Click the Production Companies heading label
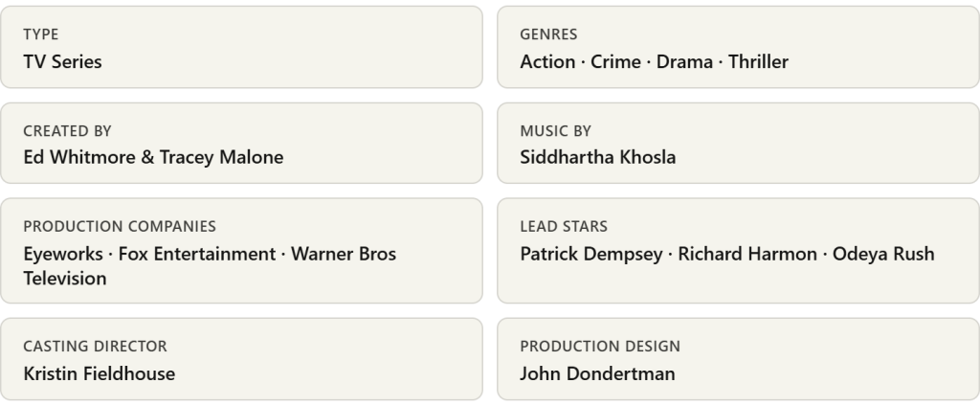The height and width of the screenshot is (406, 980). (119, 227)
